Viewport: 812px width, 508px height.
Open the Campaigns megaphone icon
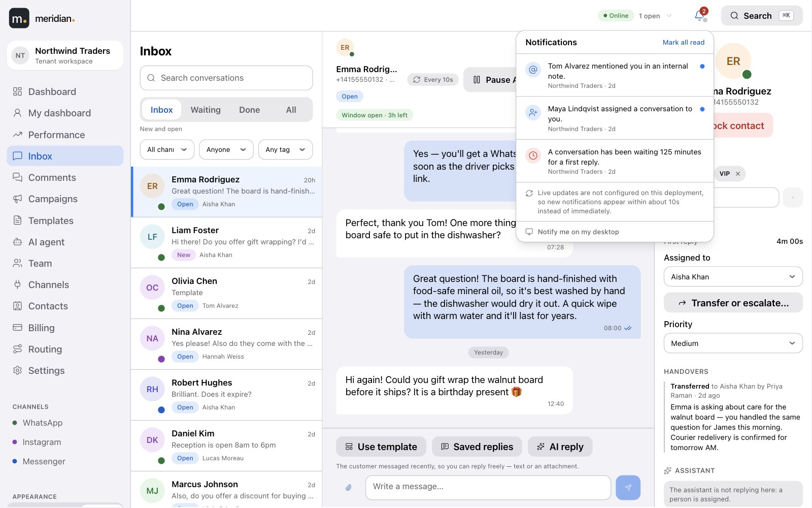pyautogui.click(x=18, y=199)
